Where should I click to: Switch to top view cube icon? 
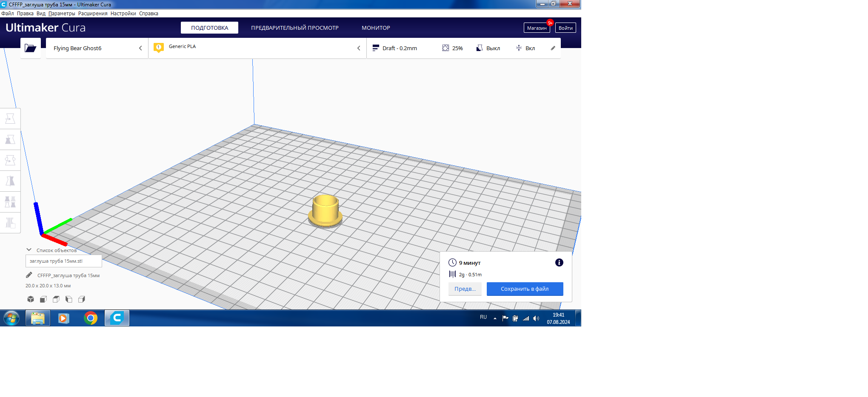(x=56, y=299)
